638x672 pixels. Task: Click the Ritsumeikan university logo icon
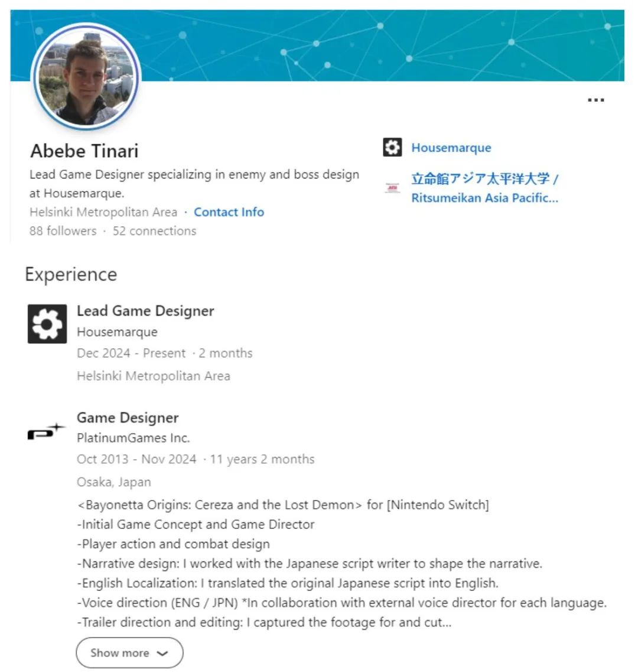392,188
